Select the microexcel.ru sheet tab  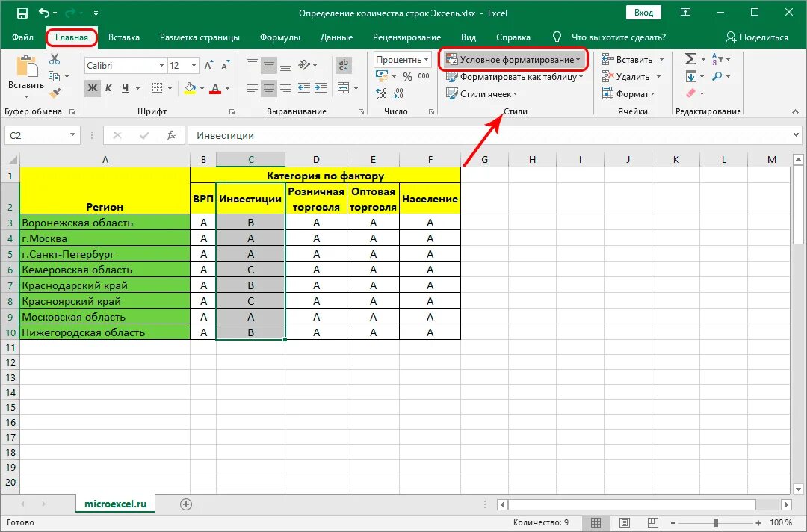[115, 504]
